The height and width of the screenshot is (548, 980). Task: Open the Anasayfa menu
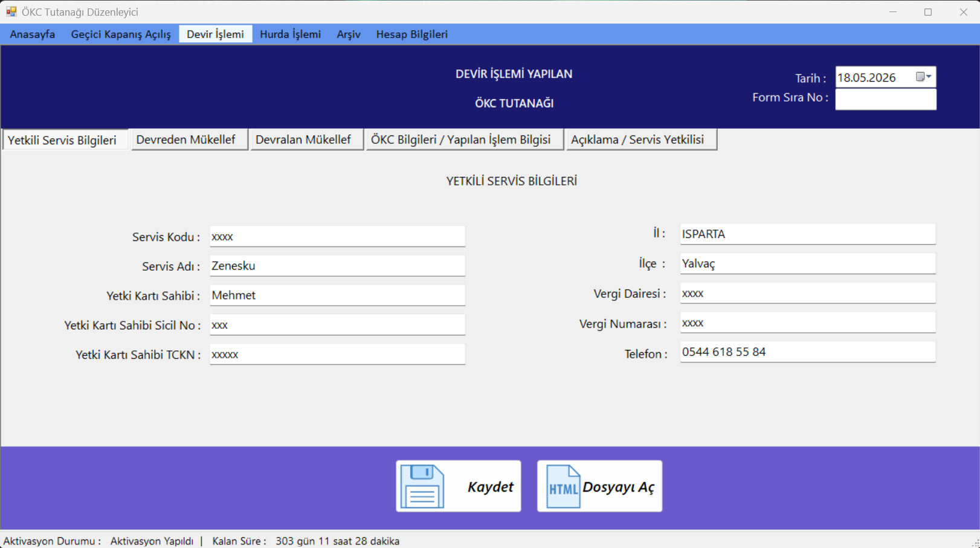(x=33, y=34)
